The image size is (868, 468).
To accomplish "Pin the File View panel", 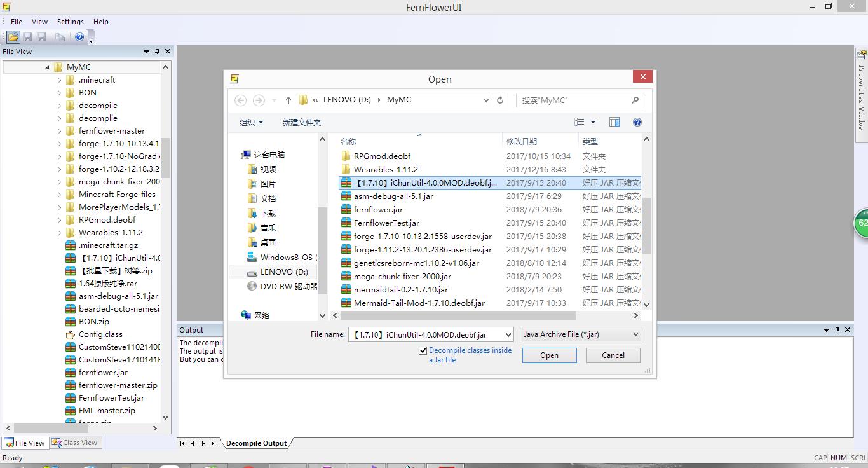I will coord(157,52).
